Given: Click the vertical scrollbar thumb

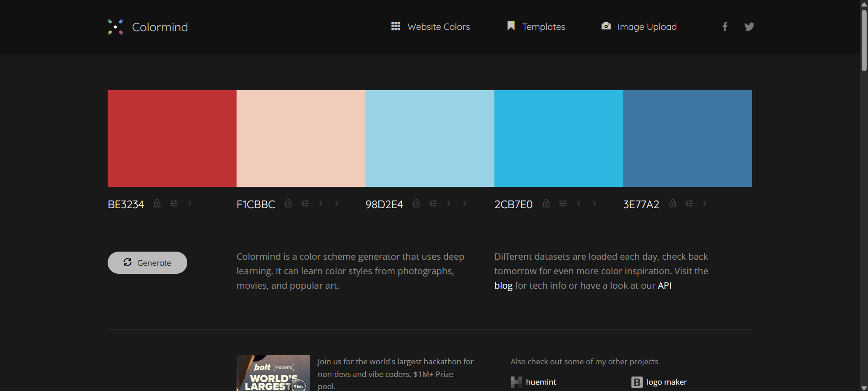Looking at the screenshot, I should (x=864, y=40).
